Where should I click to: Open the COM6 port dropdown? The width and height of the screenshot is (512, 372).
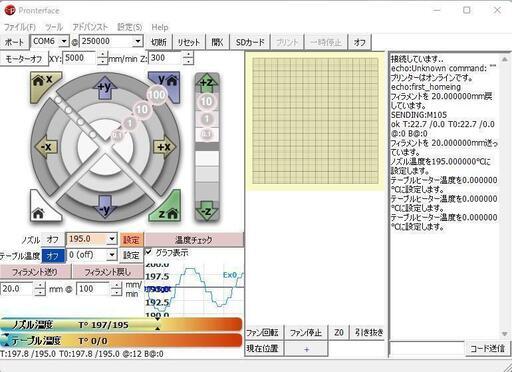64,41
